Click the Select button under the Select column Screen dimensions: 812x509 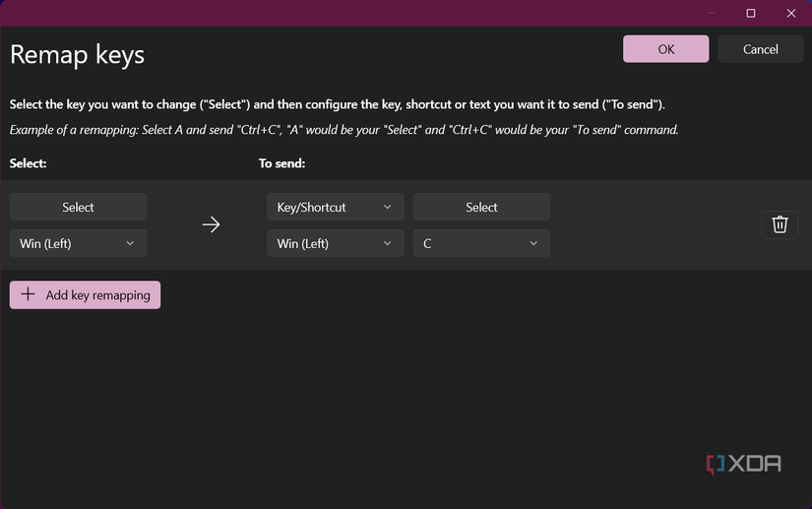78,207
